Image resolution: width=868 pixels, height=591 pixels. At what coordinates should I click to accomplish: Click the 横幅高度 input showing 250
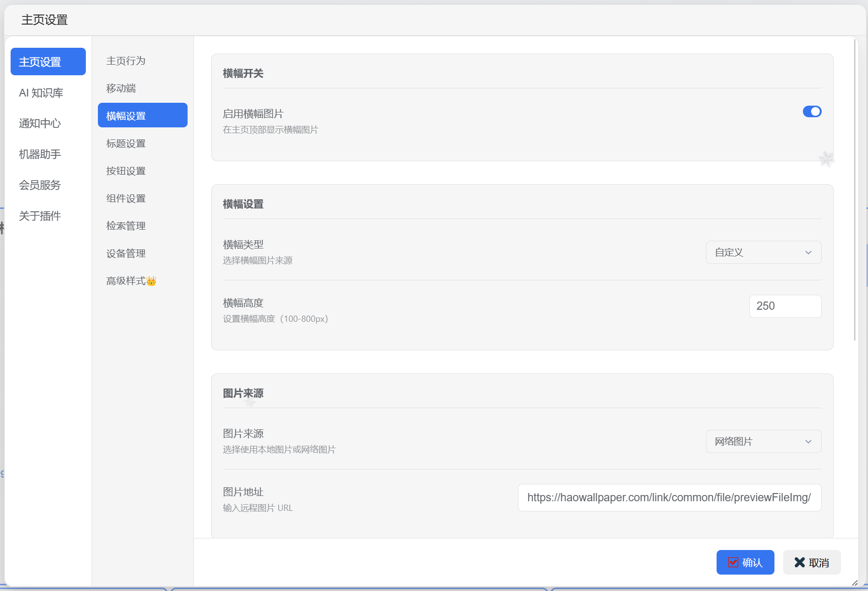tap(785, 306)
